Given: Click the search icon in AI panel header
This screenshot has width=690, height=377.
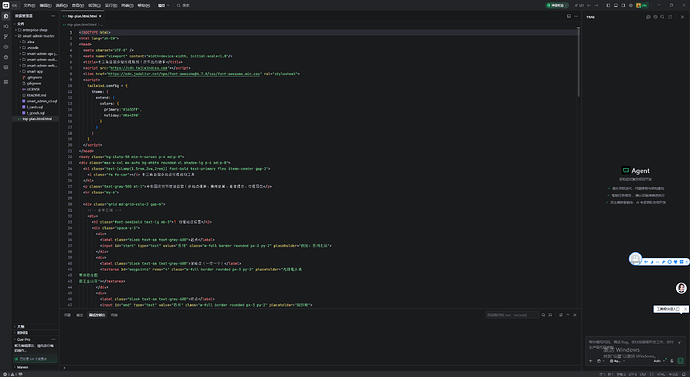Looking at the screenshot, I should tap(662, 17).
